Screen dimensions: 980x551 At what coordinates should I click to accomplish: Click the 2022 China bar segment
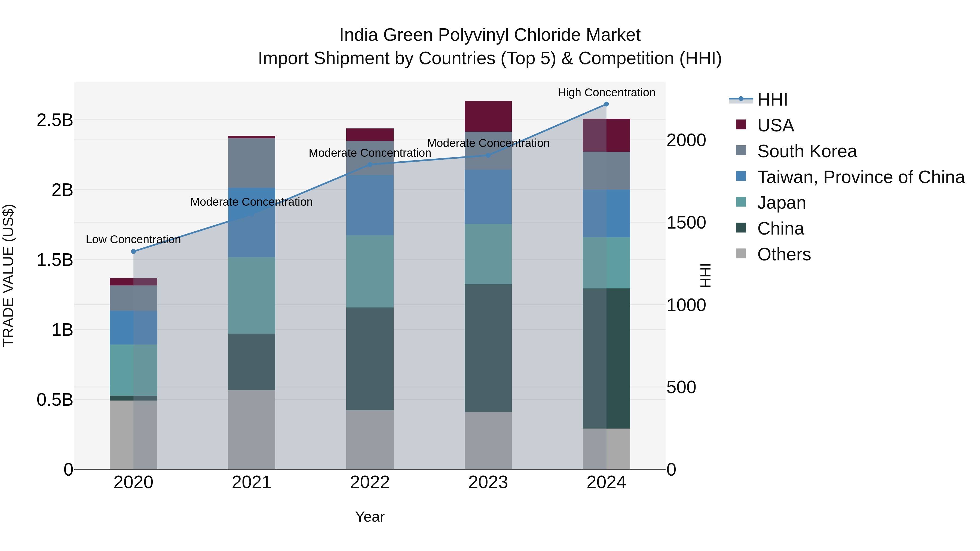370,359
